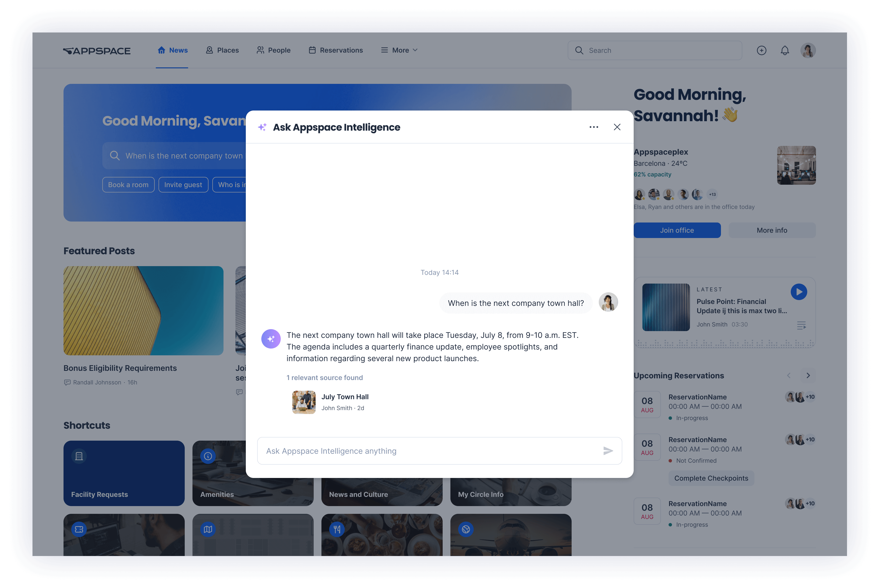Click the search magnifier icon in header
The image size is (879, 588).
point(579,50)
